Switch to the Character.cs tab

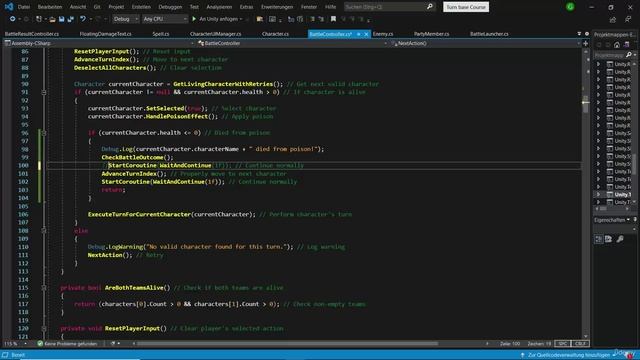pyautogui.click(x=276, y=34)
